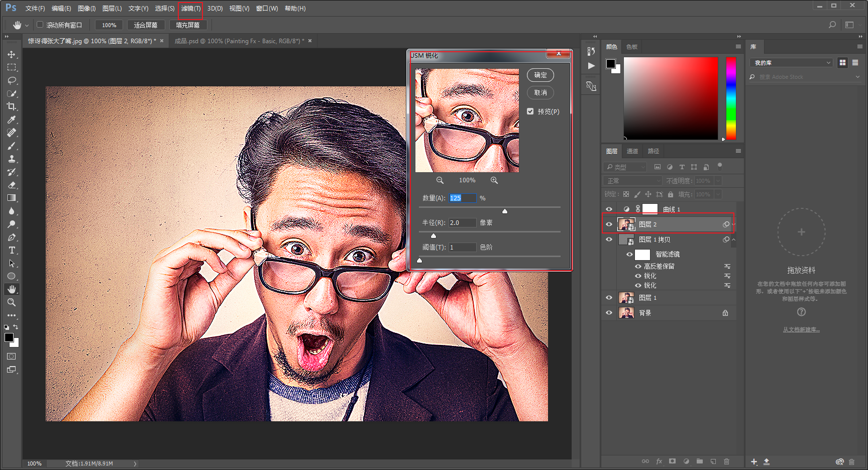Open the blend mode 正常 dropdown
Image resolution: width=868 pixels, height=470 pixels.
[x=633, y=181]
